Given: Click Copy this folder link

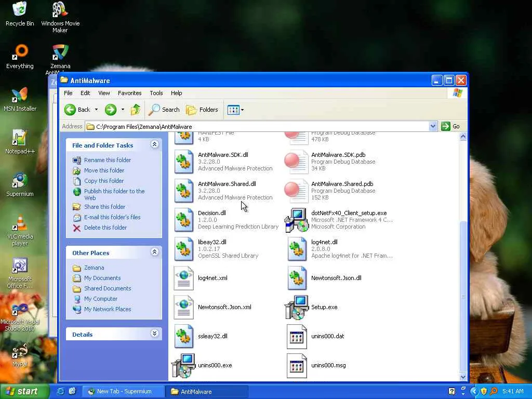Looking at the screenshot, I should 103,181.
